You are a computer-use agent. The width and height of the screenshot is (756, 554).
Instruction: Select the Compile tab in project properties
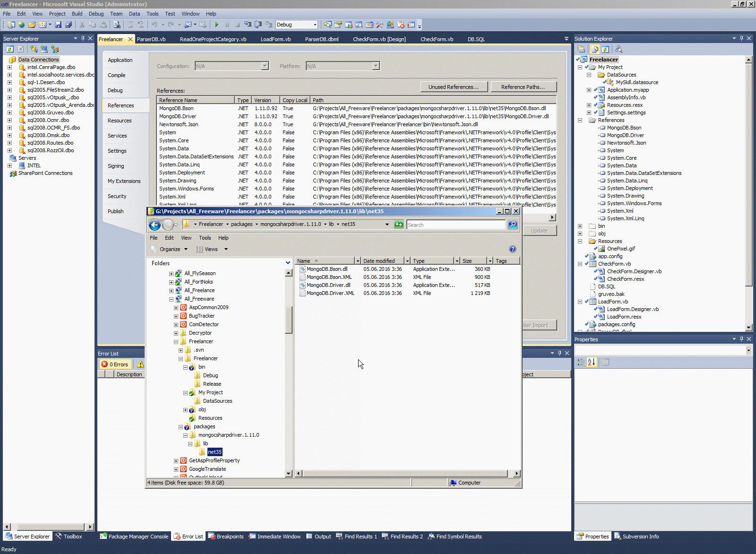[117, 75]
